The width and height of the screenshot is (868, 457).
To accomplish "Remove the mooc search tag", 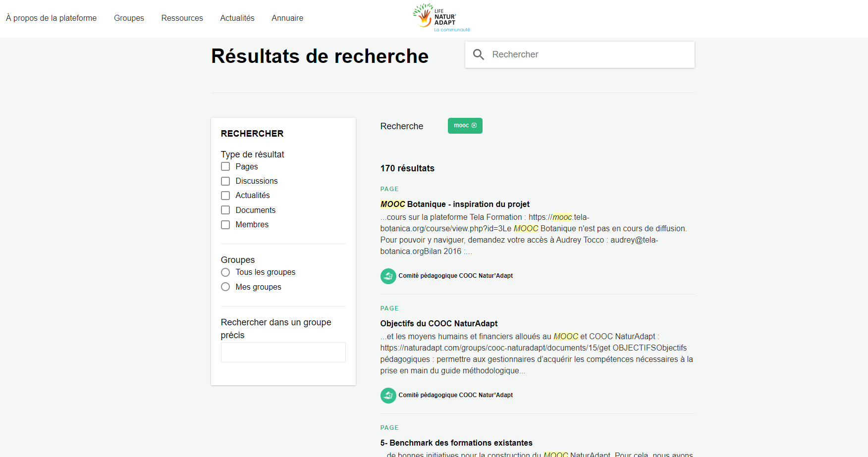I will click(474, 126).
